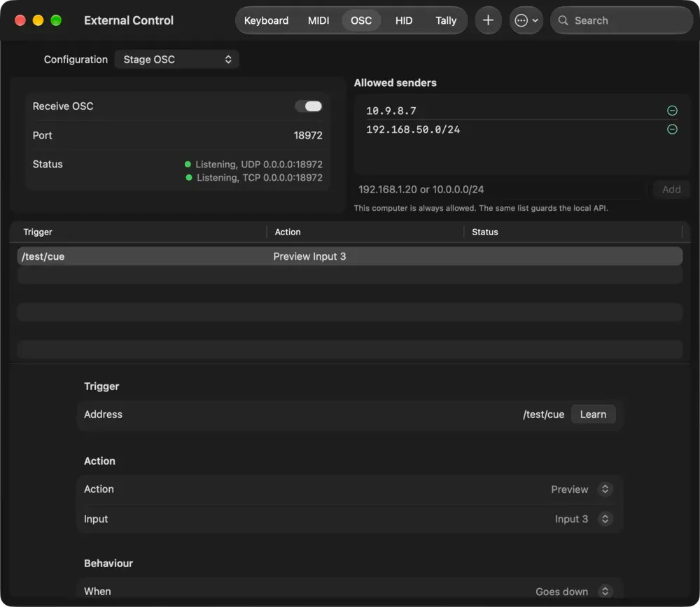Click the red close window button

[x=20, y=20]
